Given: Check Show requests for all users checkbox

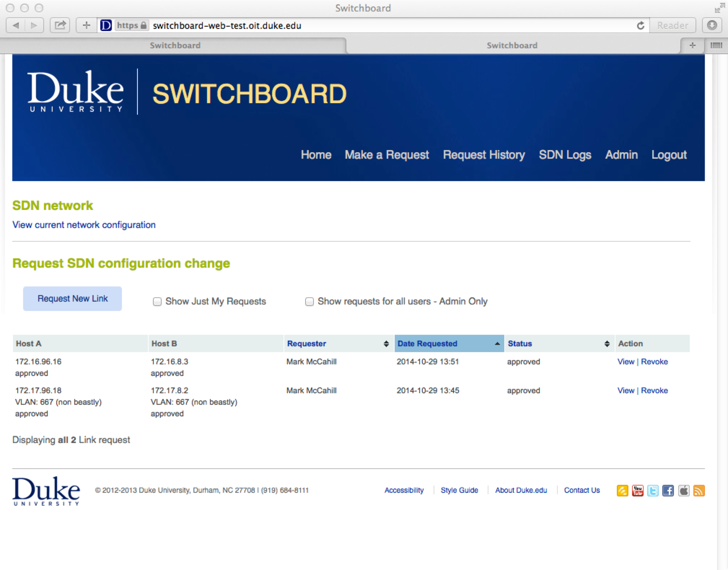Looking at the screenshot, I should coord(309,302).
